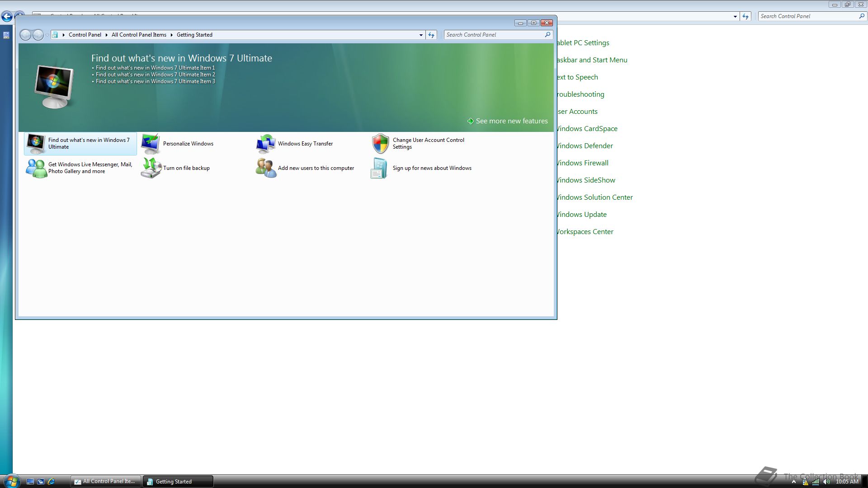Show hidden tray icons arrow

[x=793, y=482]
